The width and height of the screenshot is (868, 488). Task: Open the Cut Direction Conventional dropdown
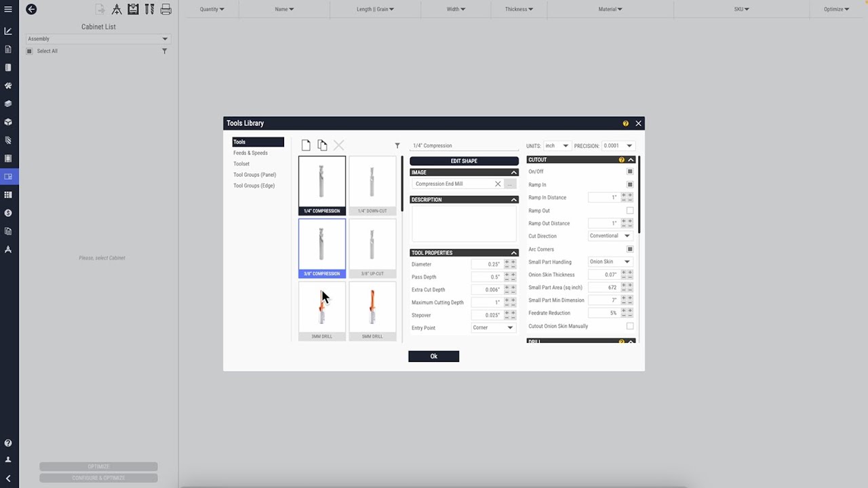610,236
